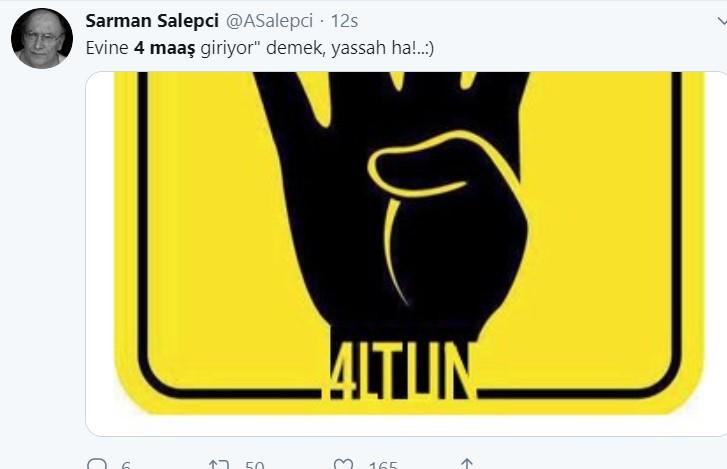Click the reply speech bubble icon
The image size is (727, 469).
[x=97, y=465]
